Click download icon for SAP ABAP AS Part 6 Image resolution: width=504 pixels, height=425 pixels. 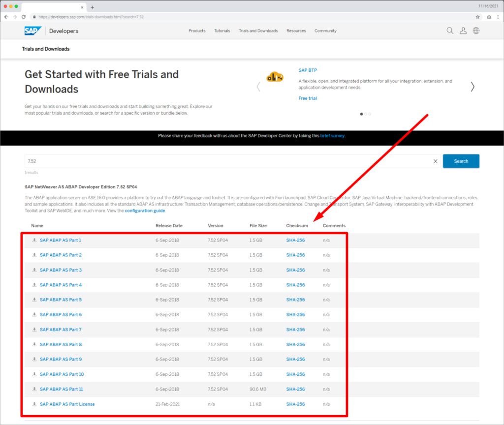click(x=34, y=314)
